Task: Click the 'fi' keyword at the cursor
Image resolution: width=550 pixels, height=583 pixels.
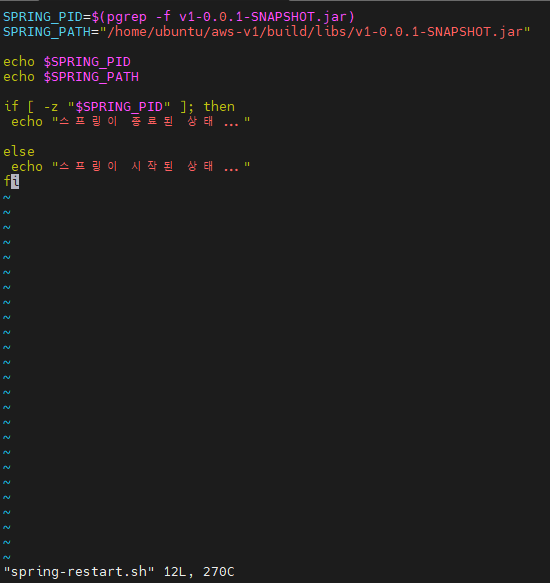Action: 11,181
